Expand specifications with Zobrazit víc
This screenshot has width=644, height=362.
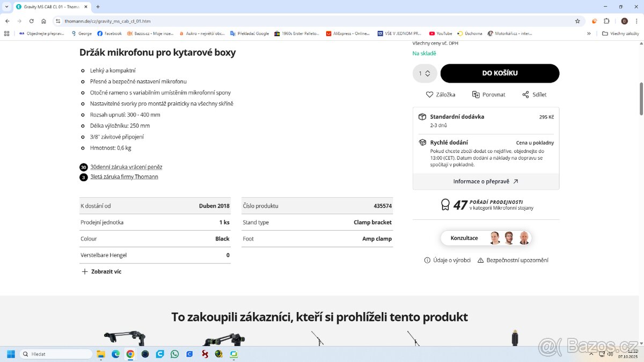(101, 271)
